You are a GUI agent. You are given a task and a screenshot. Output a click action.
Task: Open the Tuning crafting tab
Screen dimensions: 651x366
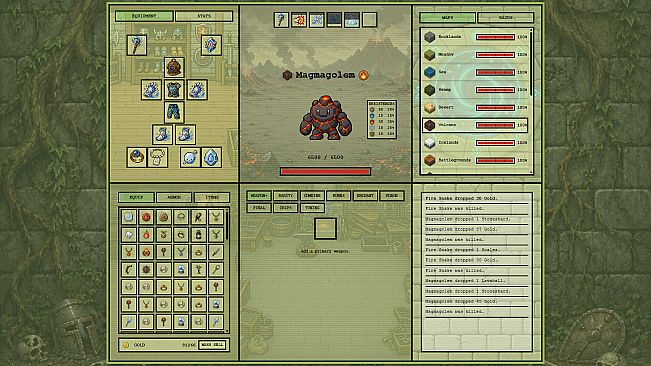tap(312, 207)
